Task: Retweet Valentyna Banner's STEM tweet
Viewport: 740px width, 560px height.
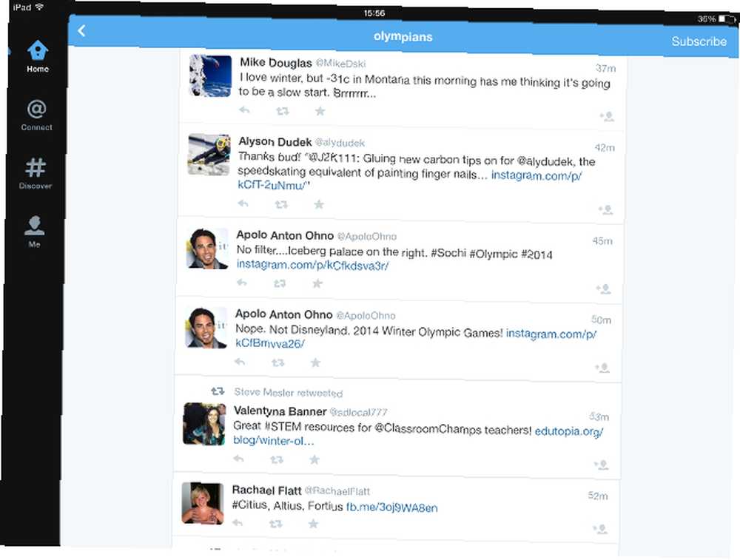Action: (277, 459)
